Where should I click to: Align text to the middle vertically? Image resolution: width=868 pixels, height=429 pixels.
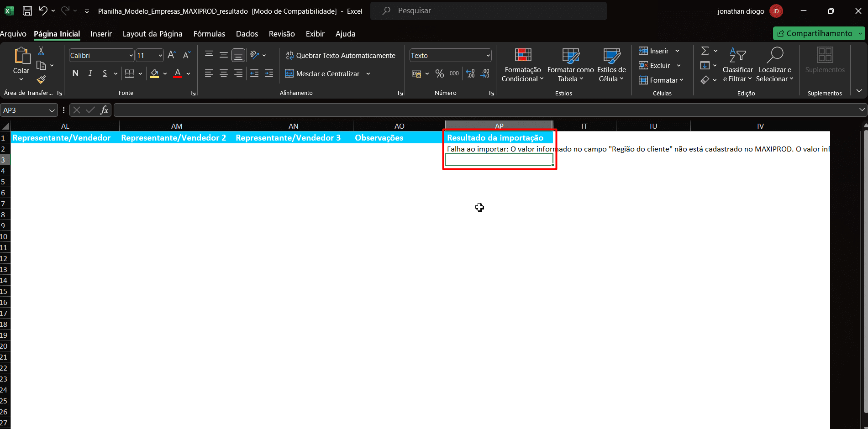(x=224, y=55)
